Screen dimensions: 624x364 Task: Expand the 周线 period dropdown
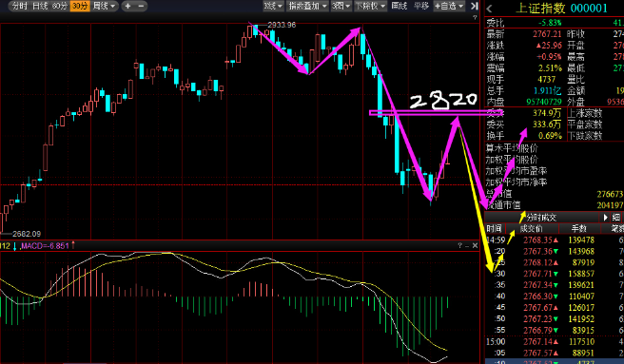pos(104,6)
